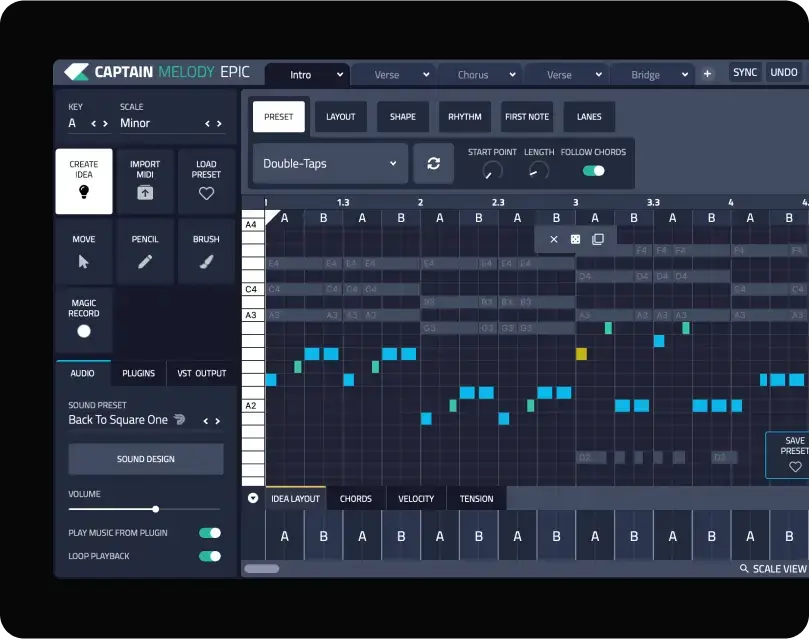This screenshot has height=639, width=809.
Task: Switch to the Rhythm tab
Action: coord(464,117)
